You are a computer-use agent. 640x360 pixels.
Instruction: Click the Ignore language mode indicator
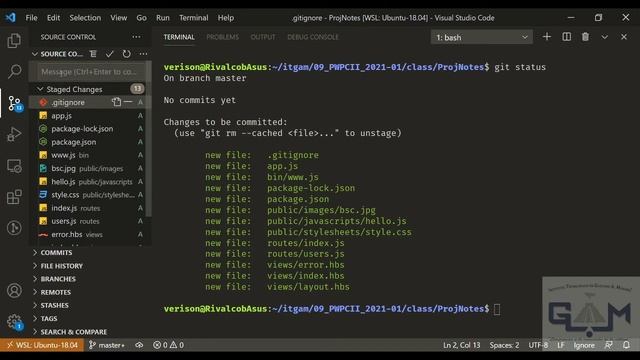pyautogui.click(x=584, y=345)
